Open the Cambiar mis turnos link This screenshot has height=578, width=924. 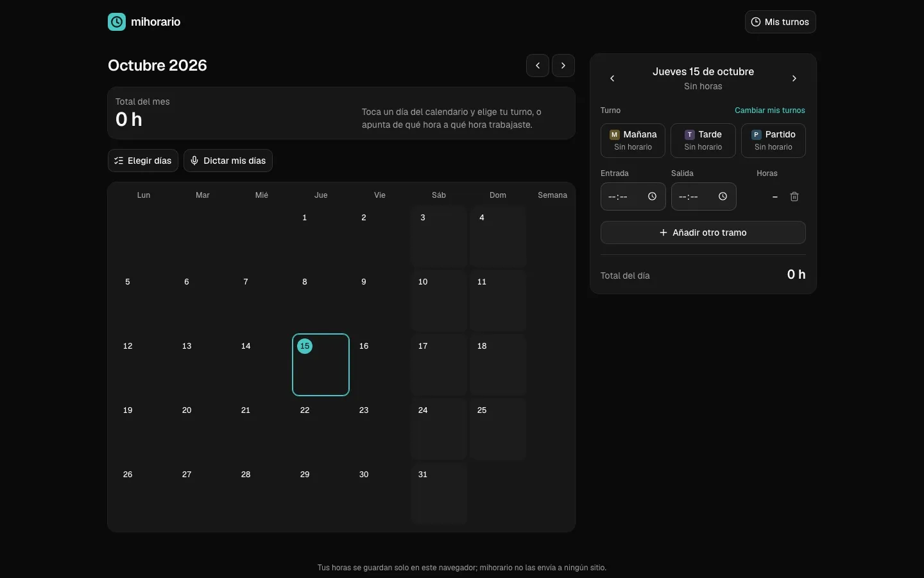click(770, 110)
